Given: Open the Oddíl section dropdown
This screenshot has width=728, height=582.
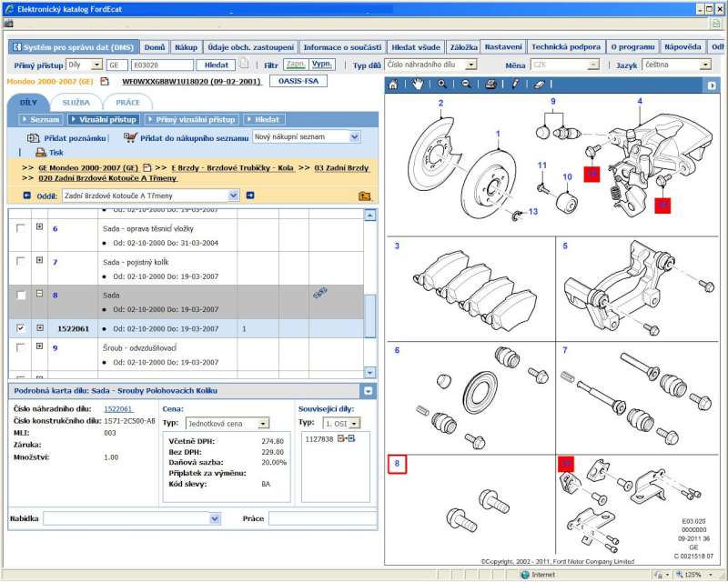Looking at the screenshot, I should coord(233,196).
